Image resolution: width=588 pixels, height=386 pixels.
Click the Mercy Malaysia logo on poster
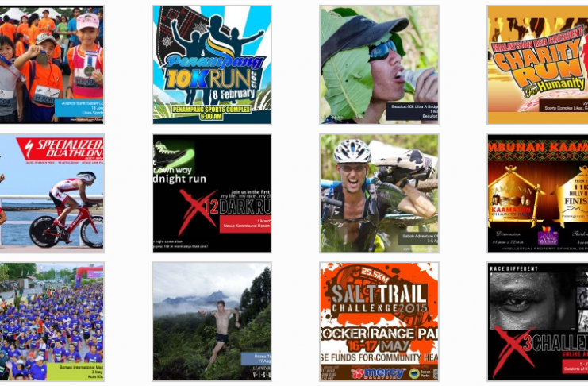point(378,372)
